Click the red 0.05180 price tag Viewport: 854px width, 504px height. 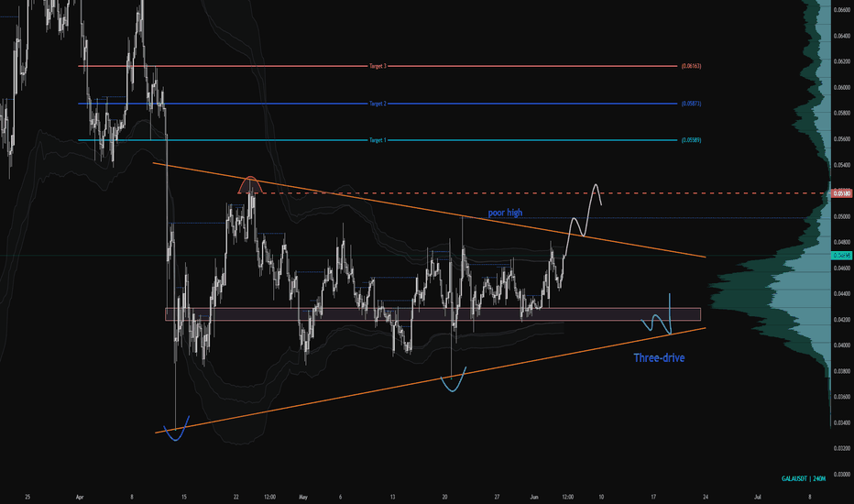(x=842, y=193)
